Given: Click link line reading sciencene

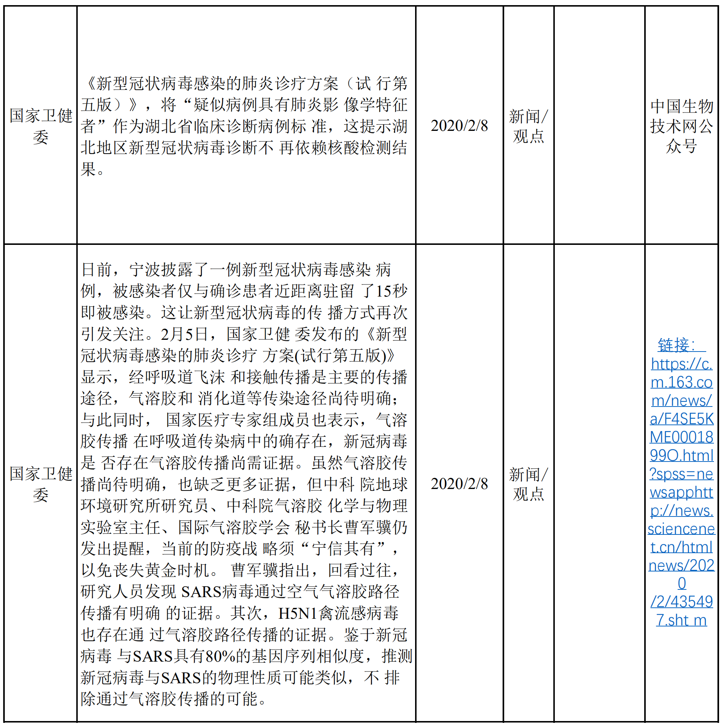Looking at the screenshot, I should coord(681,529).
